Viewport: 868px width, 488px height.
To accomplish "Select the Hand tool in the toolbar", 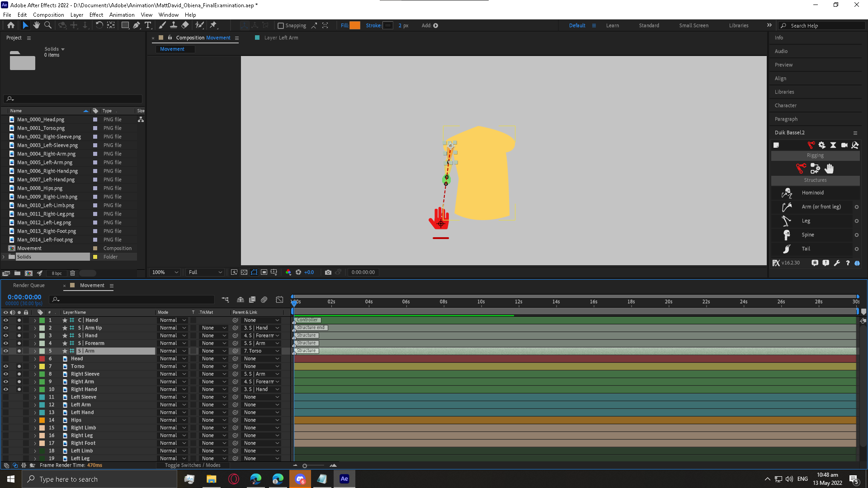I will (37, 25).
